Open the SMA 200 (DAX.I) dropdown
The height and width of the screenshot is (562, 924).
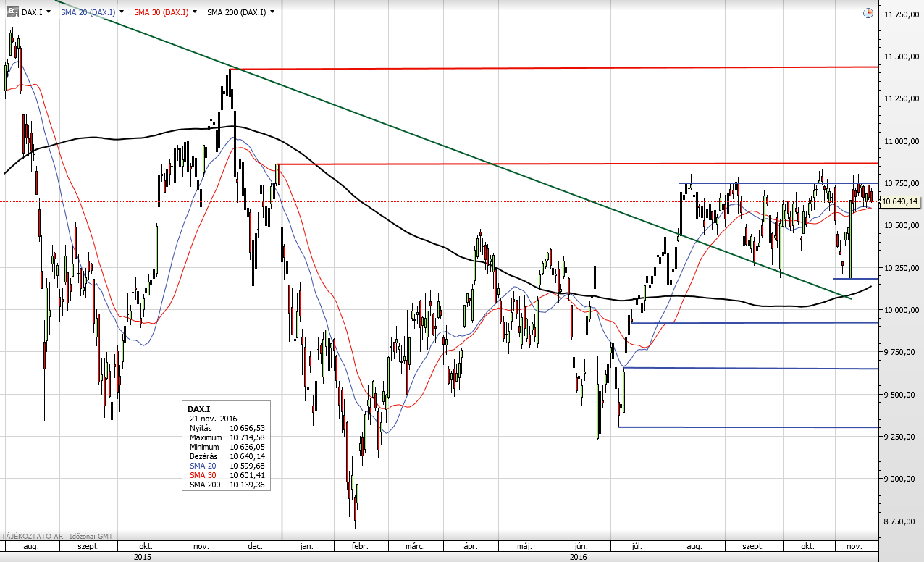click(x=272, y=12)
